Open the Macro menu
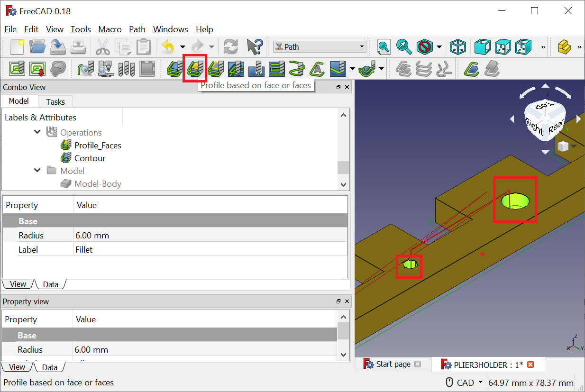The width and height of the screenshot is (585, 392). pos(110,29)
